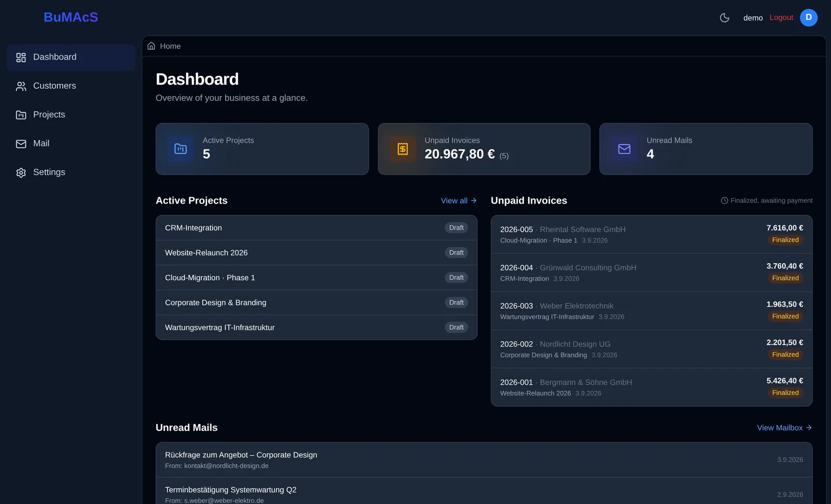Open the Website-Relaunch 2026 project row
Screen dimensions: 831x504
[316, 253]
